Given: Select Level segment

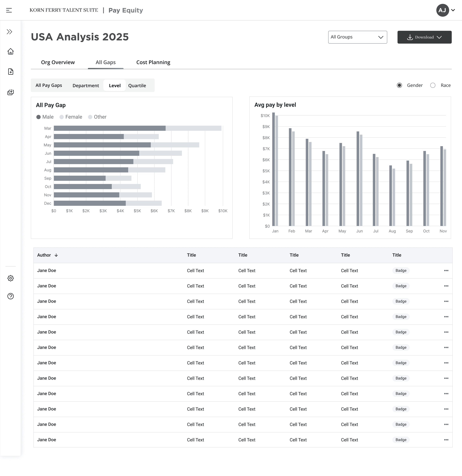Looking at the screenshot, I should point(115,85).
